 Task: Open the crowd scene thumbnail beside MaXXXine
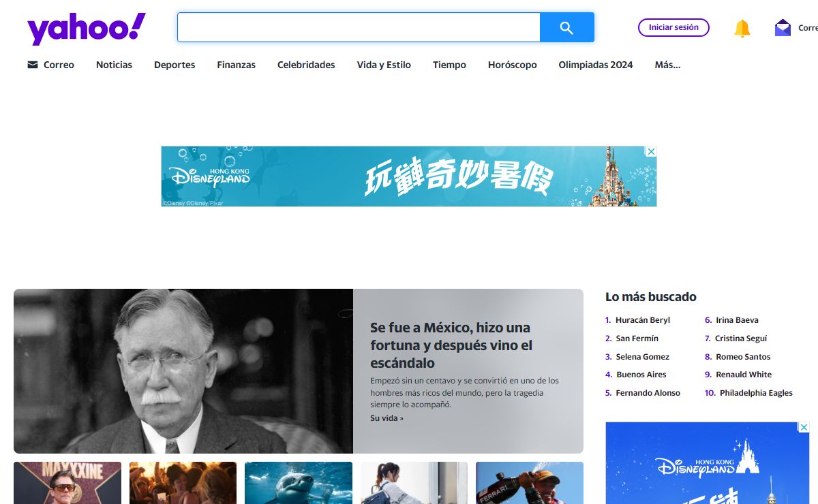pyautogui.click(x=183, y=483)
